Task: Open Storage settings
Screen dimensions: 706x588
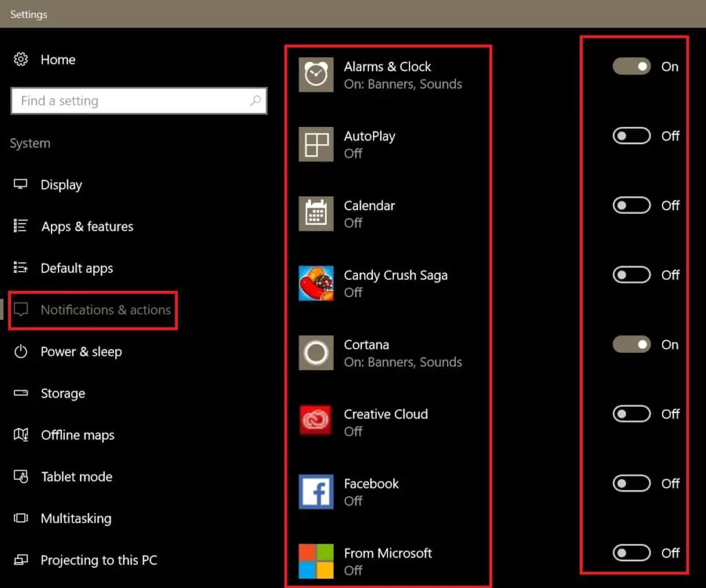Action: pyautogui.click(x=63, y=394)
